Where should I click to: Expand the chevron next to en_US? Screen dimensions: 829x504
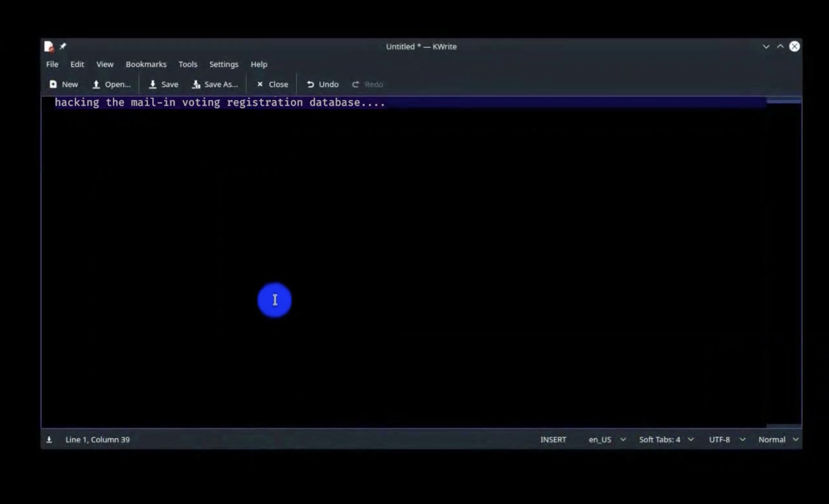[x=623, y=440]
